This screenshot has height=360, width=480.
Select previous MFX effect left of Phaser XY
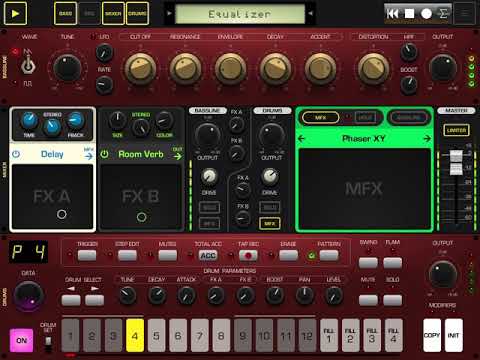click(x=301, y=138)
